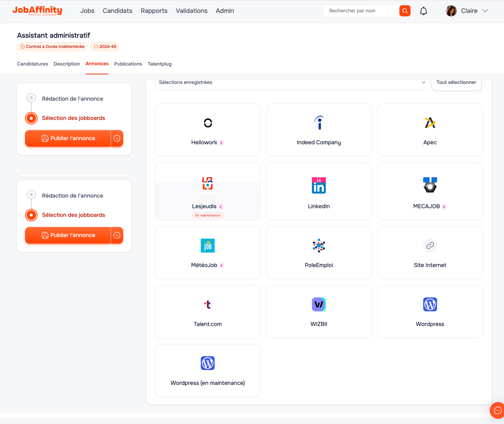This screenshot has width=504, height=424.
Task: Switch to the Candidatures tab
Action: [x=32, y=64]
